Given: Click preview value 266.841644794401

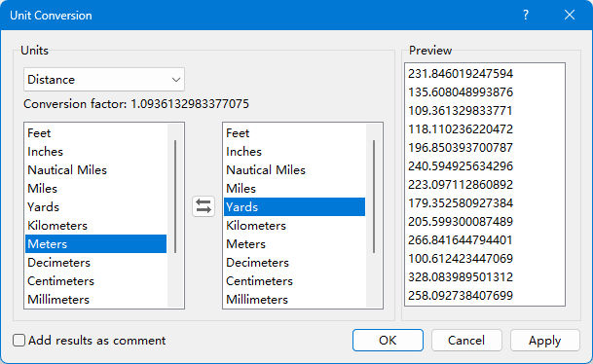Looking at the screenshot, I should coord(461,240).
